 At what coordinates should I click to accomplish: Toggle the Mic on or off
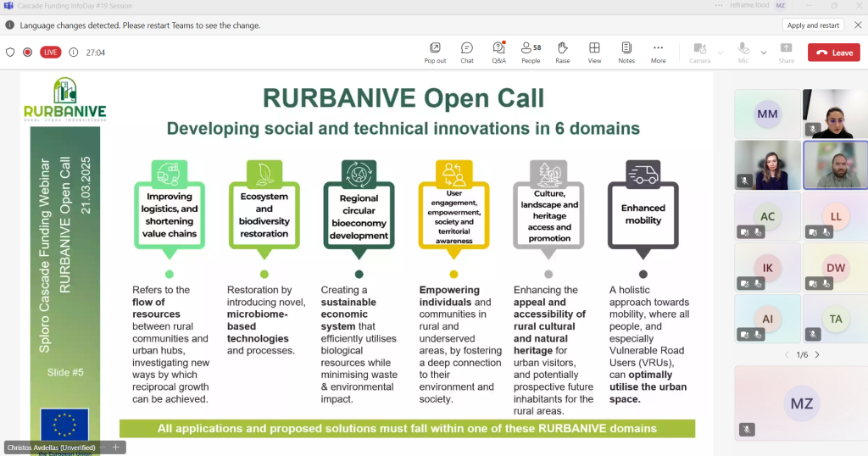743,53
